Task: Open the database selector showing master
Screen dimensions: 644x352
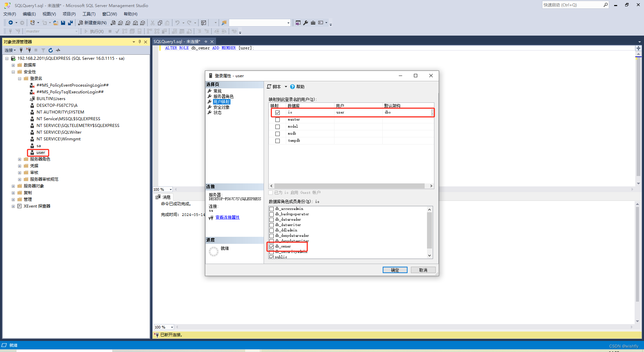Action: click(x=51, y=31)
